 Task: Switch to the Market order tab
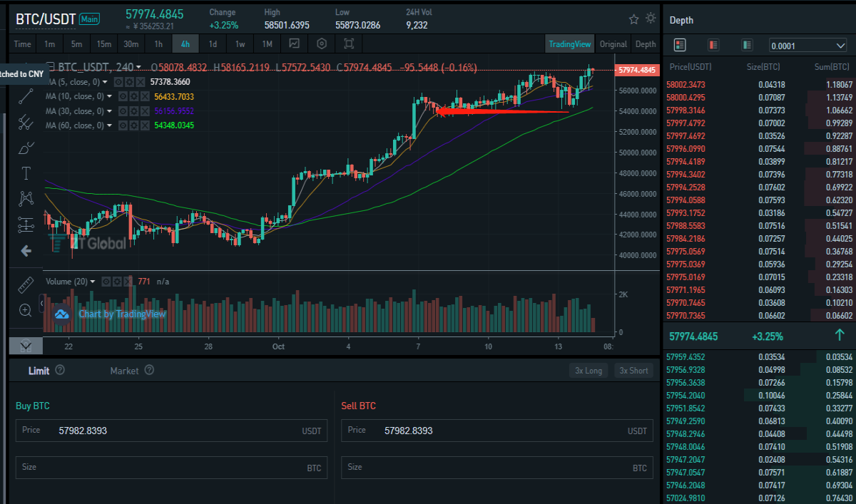pos(124,371)
